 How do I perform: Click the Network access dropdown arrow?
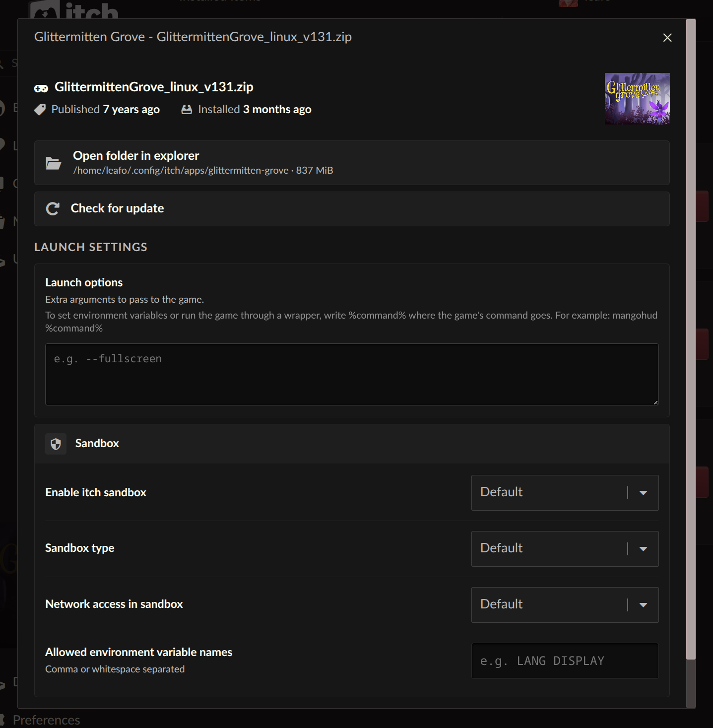tap(643, 605)
